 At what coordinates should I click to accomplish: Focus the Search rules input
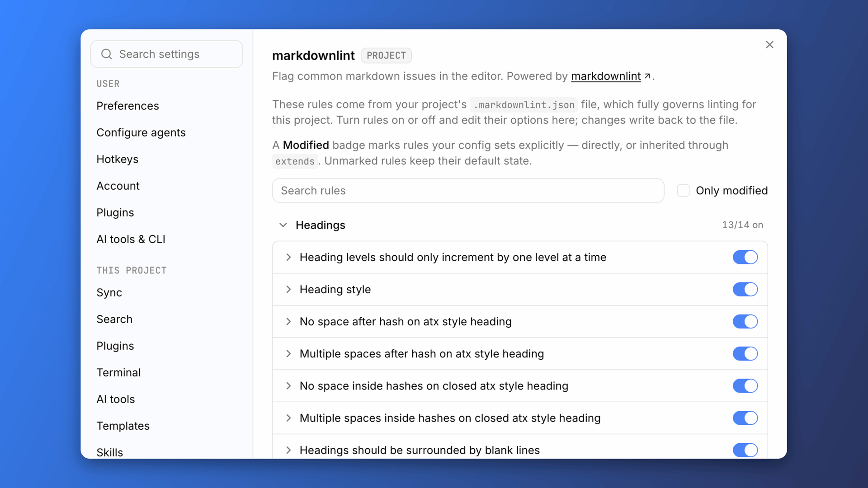point(468,191)
